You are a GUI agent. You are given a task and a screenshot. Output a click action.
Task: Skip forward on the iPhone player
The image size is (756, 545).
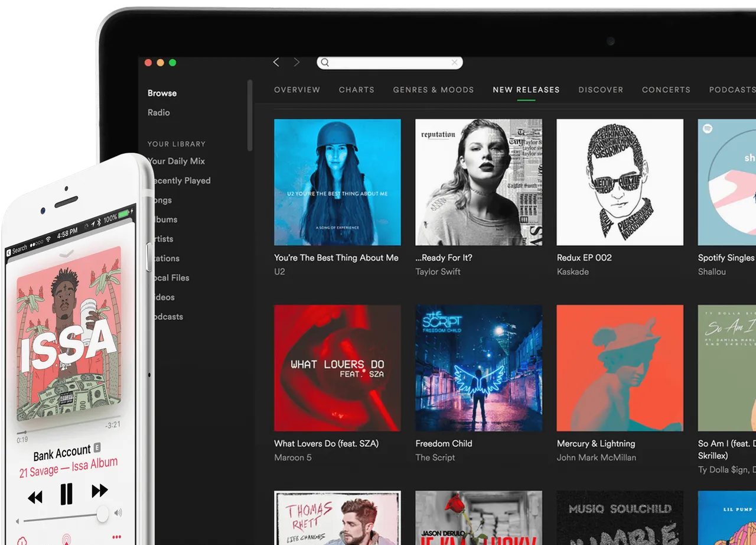pos(100,490)
